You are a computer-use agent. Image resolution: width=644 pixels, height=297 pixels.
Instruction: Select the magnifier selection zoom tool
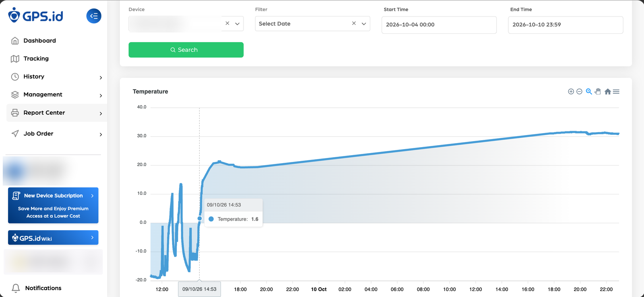[x=589, y=92]
